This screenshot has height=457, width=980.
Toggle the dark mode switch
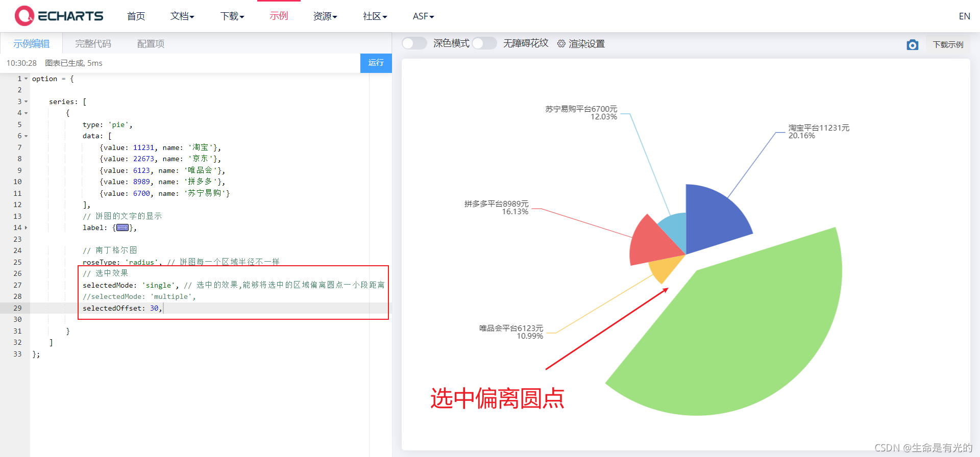pyautogui.click(x=414, y=43)
